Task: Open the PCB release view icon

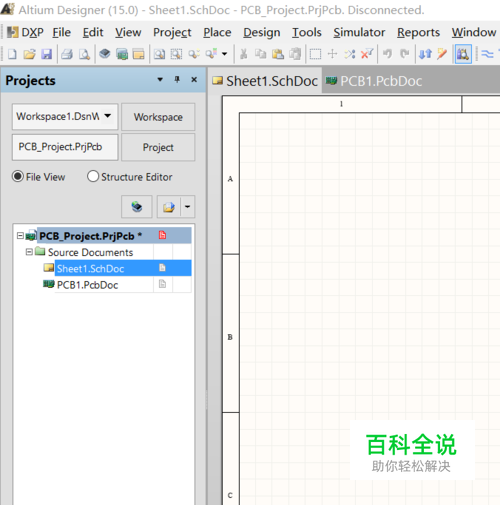Action: click(x=122, y=54)
